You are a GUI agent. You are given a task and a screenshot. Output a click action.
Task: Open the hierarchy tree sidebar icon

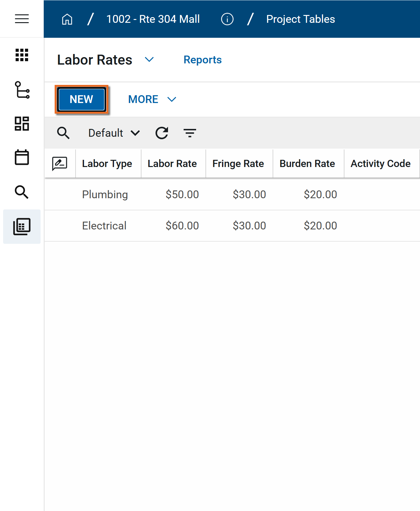22,90
